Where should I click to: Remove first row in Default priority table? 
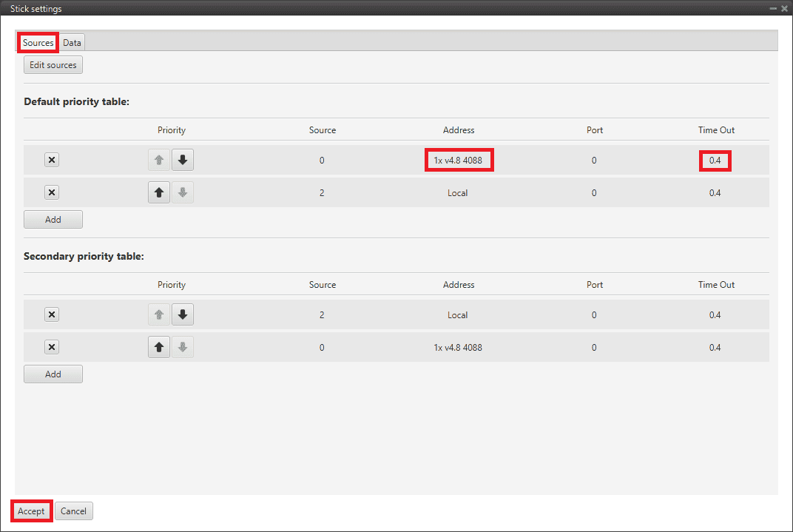(x=52, y=161)
